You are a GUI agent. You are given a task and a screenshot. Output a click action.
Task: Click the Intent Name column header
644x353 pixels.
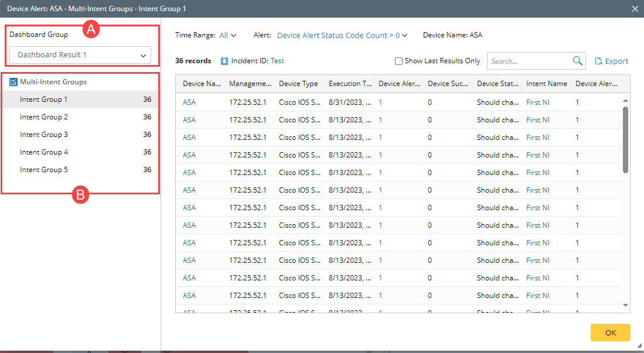coord(546,84)
